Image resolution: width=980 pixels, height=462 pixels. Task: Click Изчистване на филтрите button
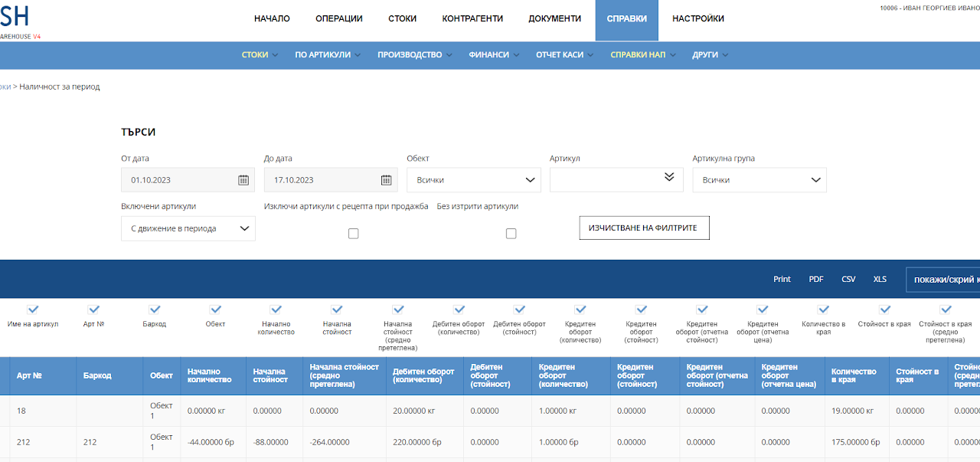644,228
